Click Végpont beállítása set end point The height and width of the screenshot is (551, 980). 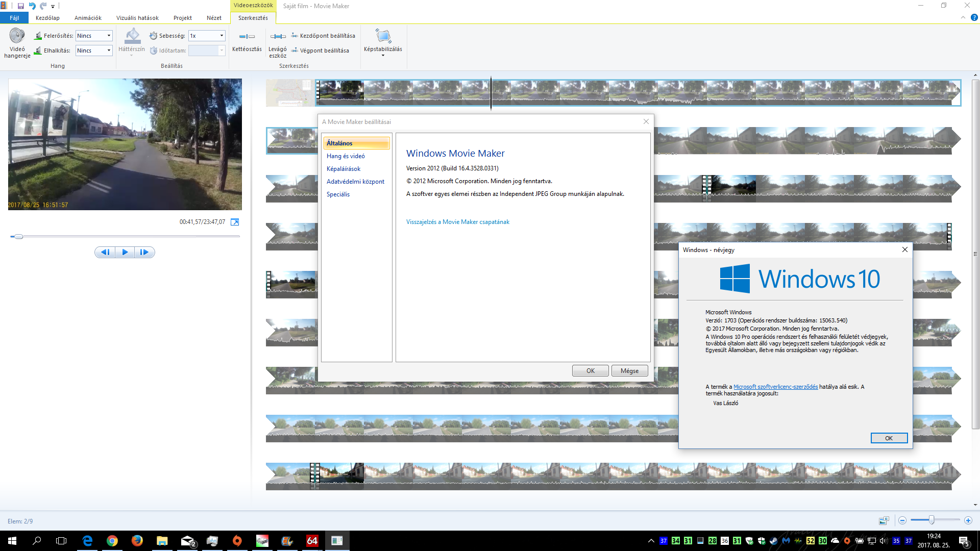pyautogui.click(x=320, y=51)
